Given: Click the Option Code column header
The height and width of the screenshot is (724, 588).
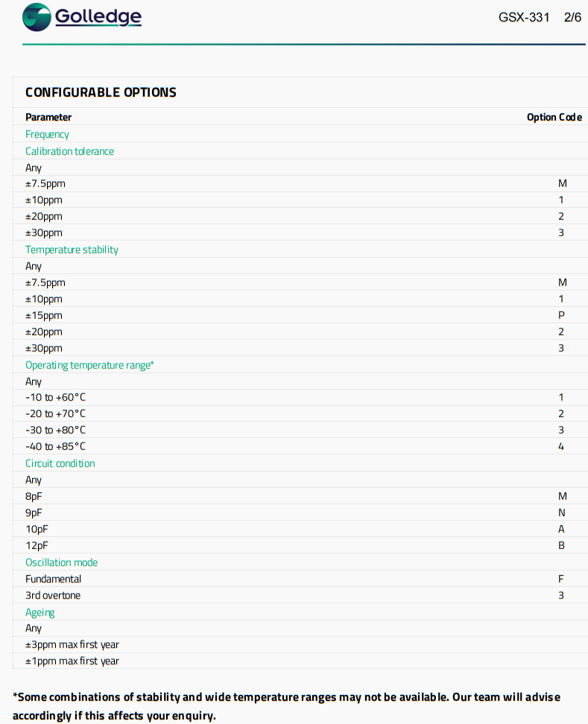Looking at the screenshot, I should pos(554,117).
